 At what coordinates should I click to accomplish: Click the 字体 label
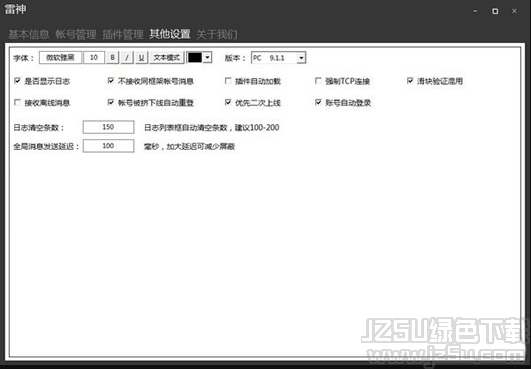pyautogui.click(x=23, y=58)
